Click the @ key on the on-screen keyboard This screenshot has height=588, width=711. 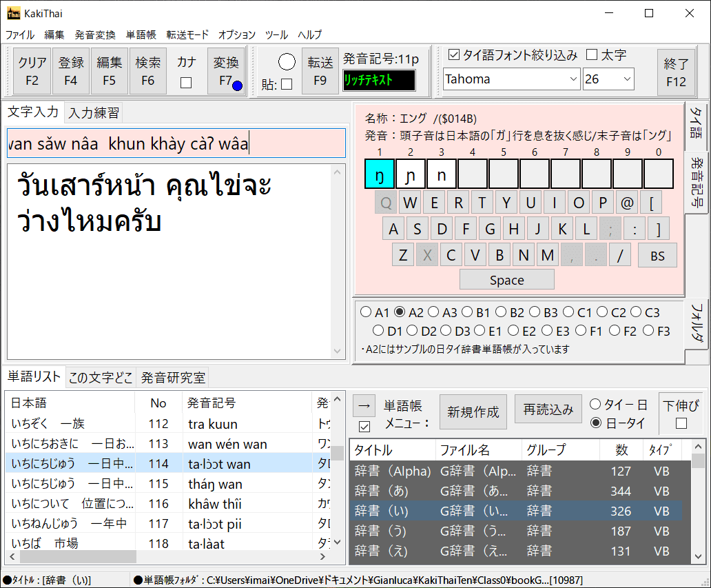(x=627, y=203)
